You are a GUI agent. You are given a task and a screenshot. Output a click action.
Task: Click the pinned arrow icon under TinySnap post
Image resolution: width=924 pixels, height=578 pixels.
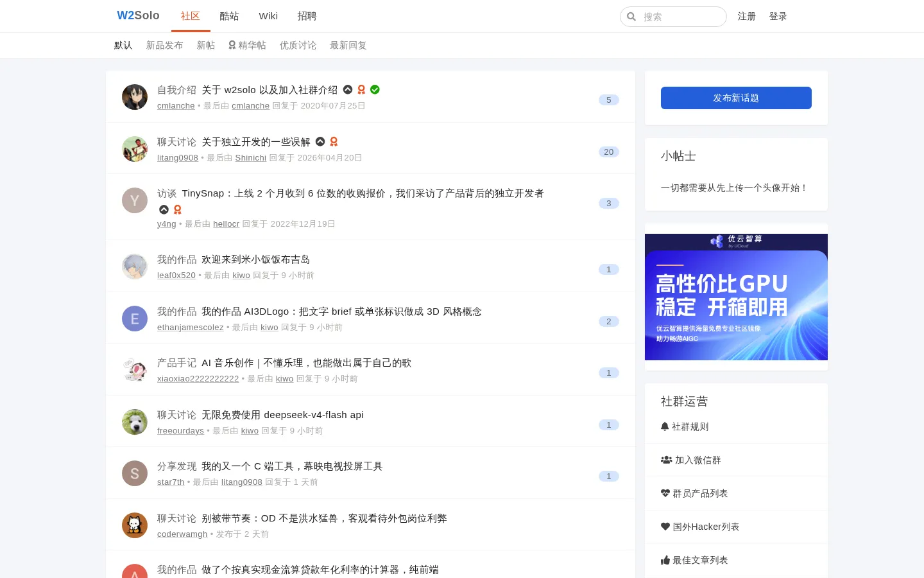164,209
